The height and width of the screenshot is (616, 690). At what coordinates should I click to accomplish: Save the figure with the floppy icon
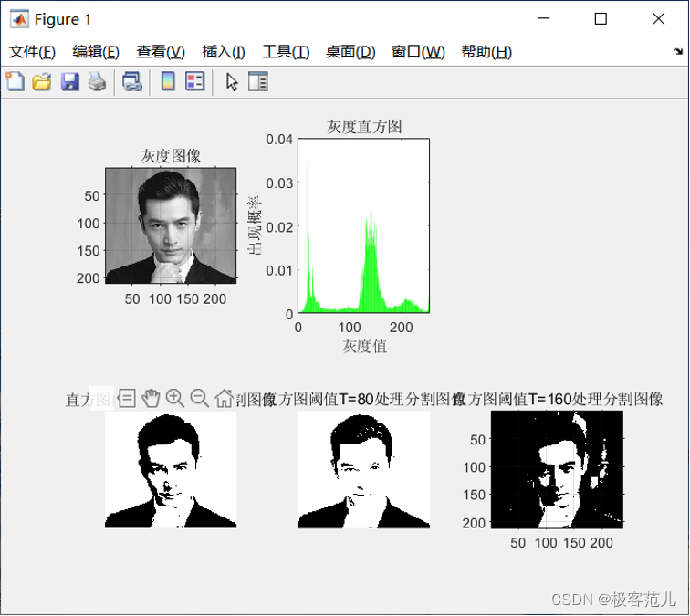[x=69, y=82]
